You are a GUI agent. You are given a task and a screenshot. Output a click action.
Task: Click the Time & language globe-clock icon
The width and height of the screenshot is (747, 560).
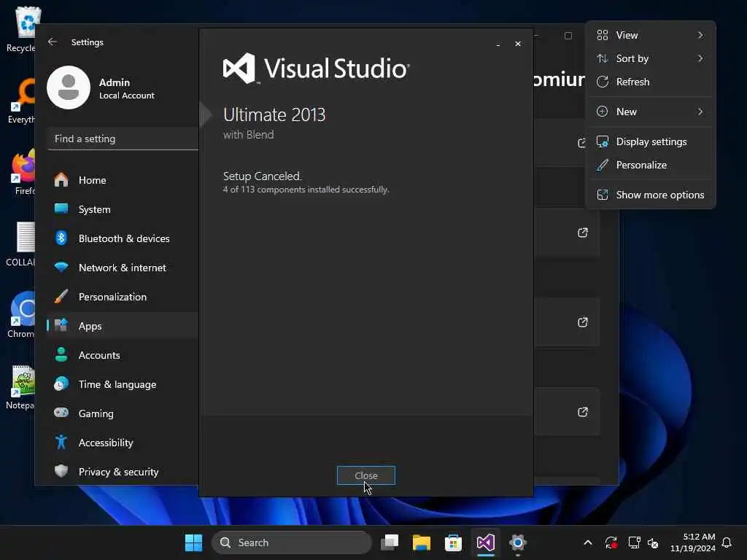coord(61,384)
